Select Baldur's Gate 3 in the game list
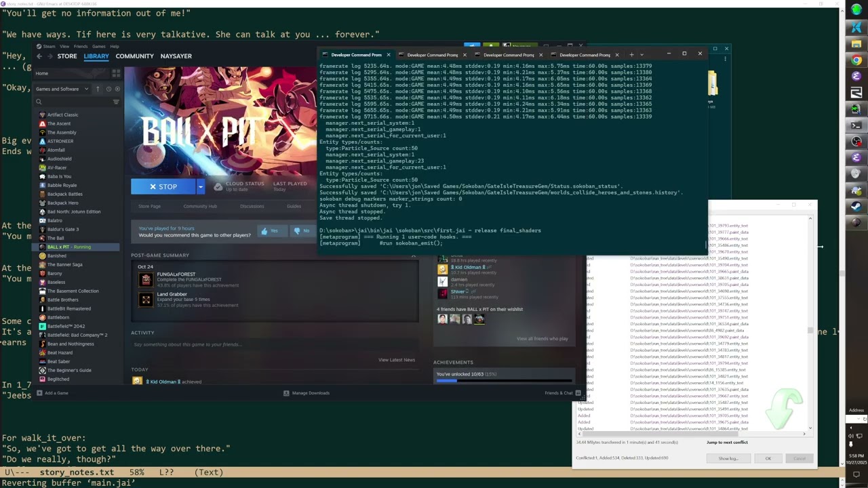The image size is (868, 488). [63, 229]
